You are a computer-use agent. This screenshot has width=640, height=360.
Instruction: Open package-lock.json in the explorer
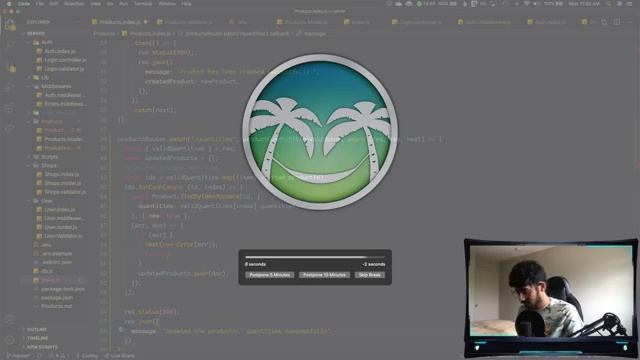[x=63, y=289]
